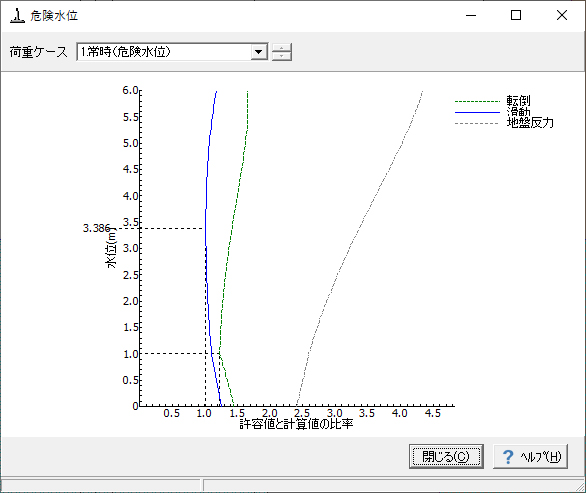The height and width of the screenshot is (493, 586).
Task: Click the 閉じる(C) button
Action: 446,456
